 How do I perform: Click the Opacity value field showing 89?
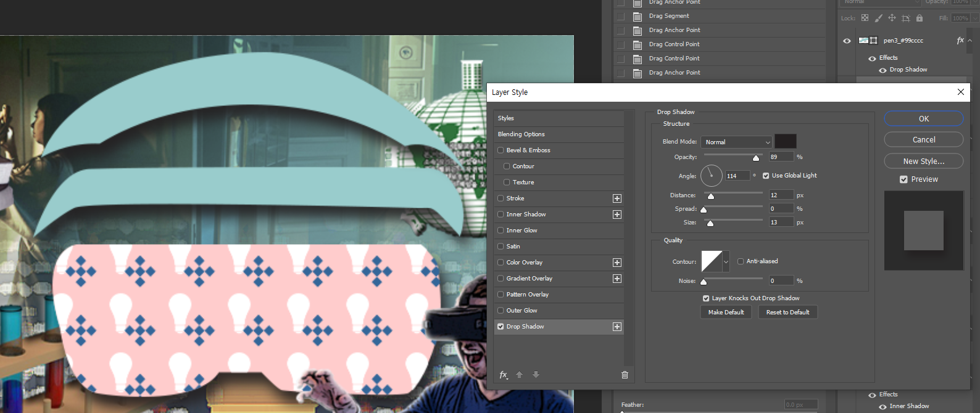[781, 157]
